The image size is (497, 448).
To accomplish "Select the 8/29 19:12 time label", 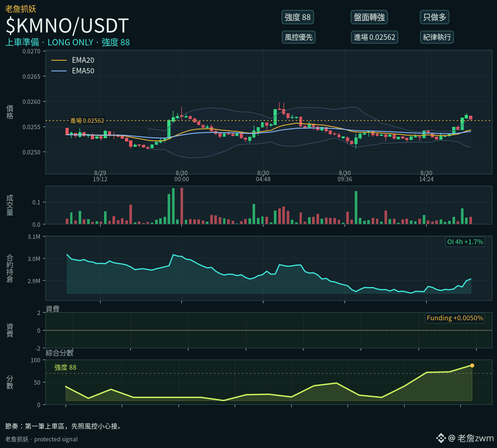I will point(100,176).
